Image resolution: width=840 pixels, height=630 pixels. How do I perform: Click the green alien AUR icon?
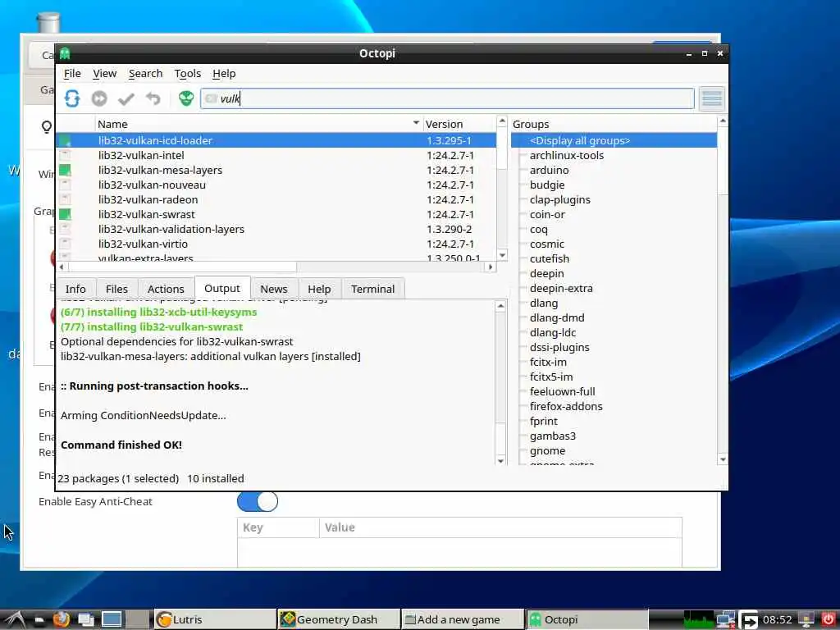click(x=186, y=98)
